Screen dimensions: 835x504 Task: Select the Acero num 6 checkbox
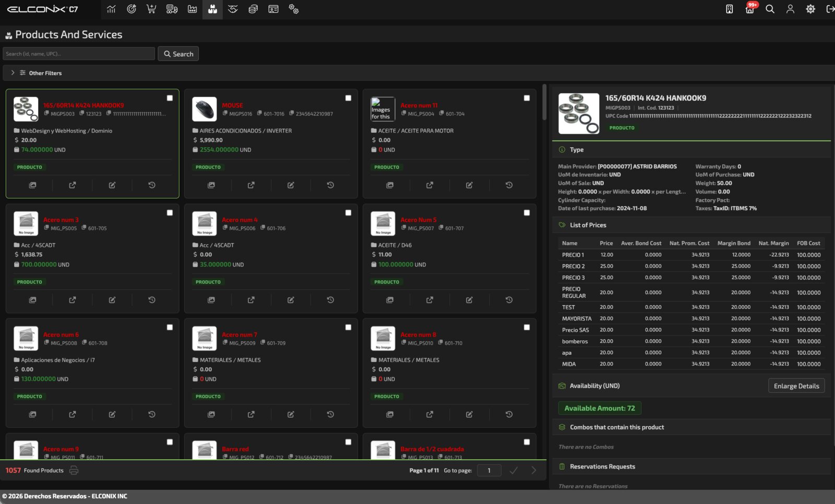tap(170, 327)
